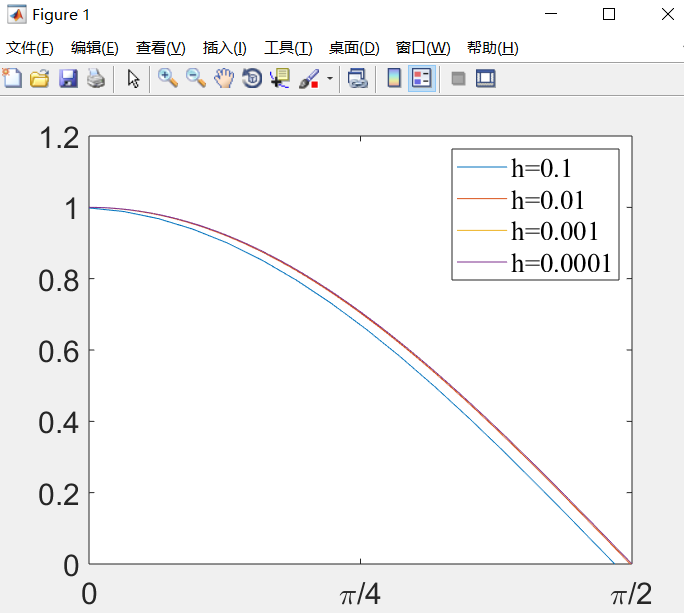This screenshot has width=684, height=613.
Task: Open the 工具(T) menu
Action: coord(288,48)
